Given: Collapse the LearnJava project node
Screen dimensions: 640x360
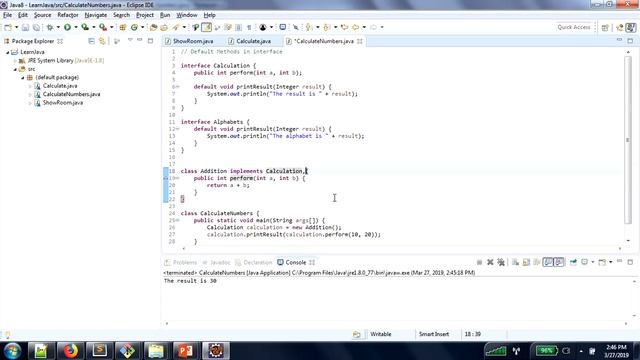Looking at the screenshot, I should [x=7, y=52].
